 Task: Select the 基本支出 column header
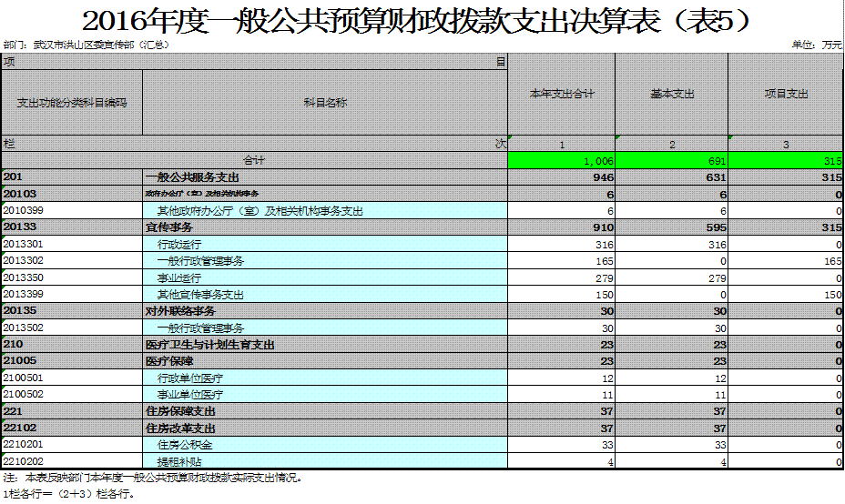(x=672, y=94)
